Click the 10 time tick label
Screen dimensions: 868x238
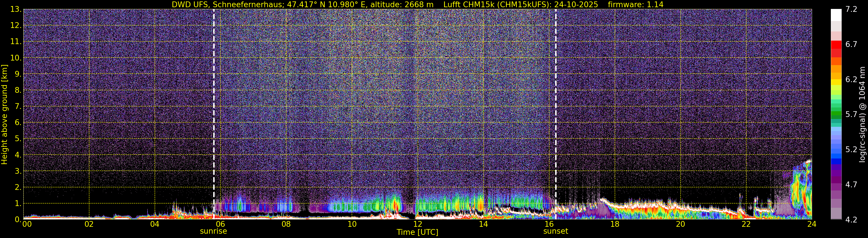click(352, 224)
